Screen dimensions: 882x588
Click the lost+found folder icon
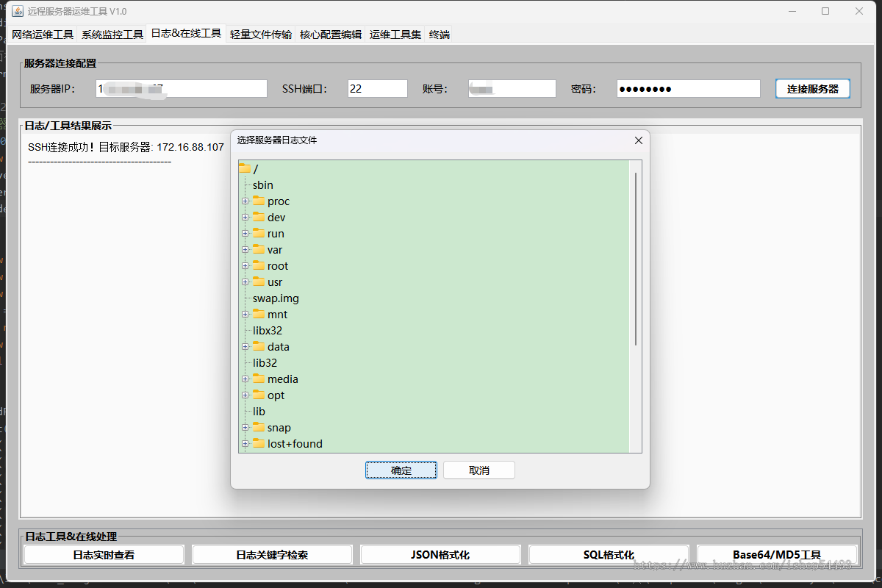pos(258,443)
